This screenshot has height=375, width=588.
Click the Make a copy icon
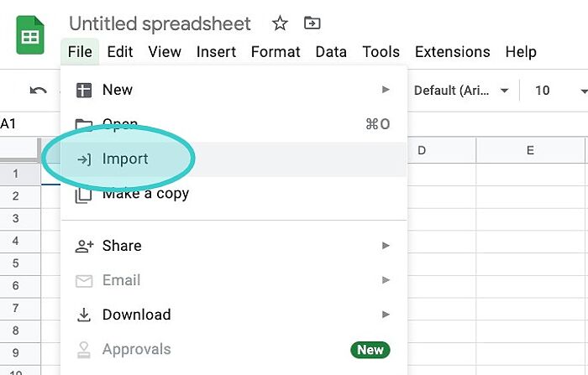(x=83, y=195)
